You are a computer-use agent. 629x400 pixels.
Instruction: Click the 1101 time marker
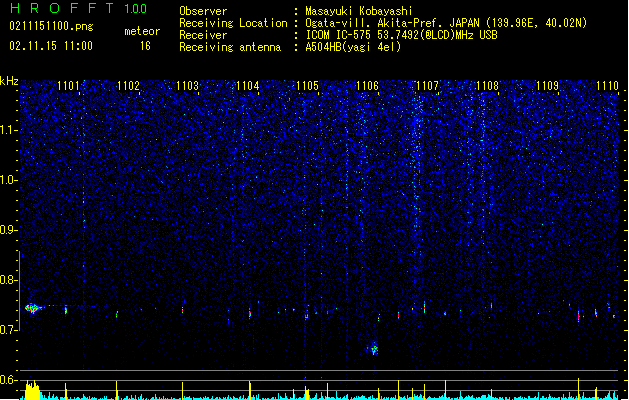[68, 86]
